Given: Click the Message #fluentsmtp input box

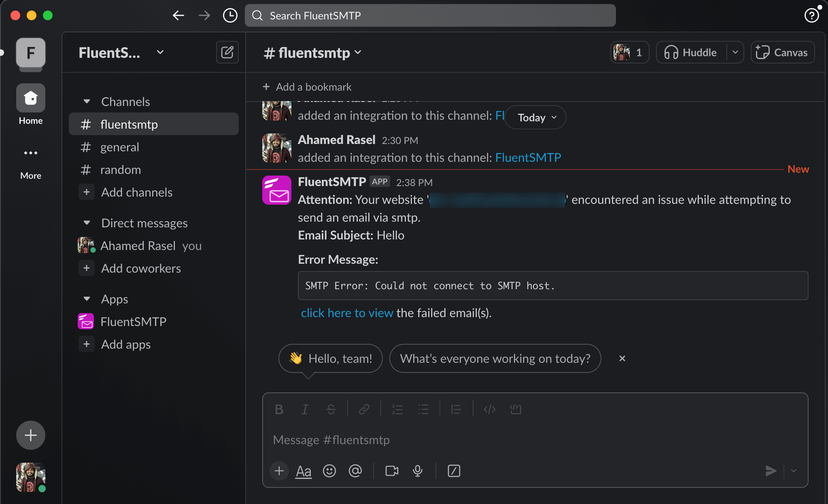Looking at the screenshot, I should pyautogui.click(x=535, y=440).
